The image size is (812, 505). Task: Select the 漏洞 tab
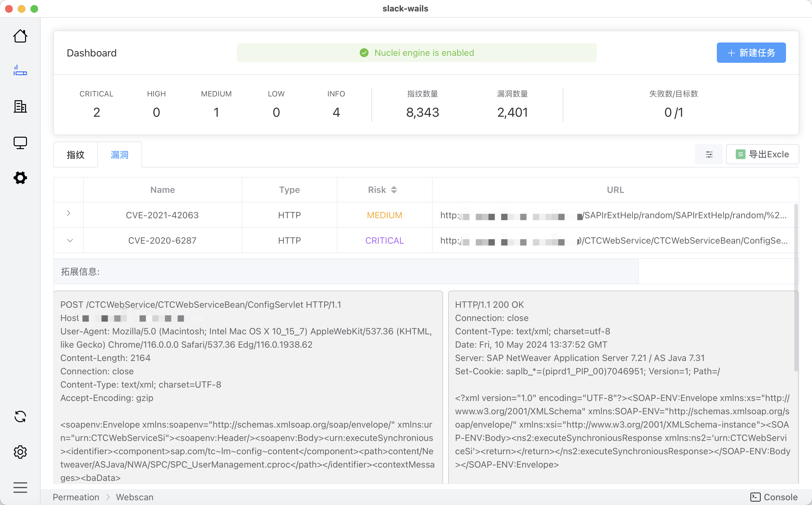coord(120,154)
